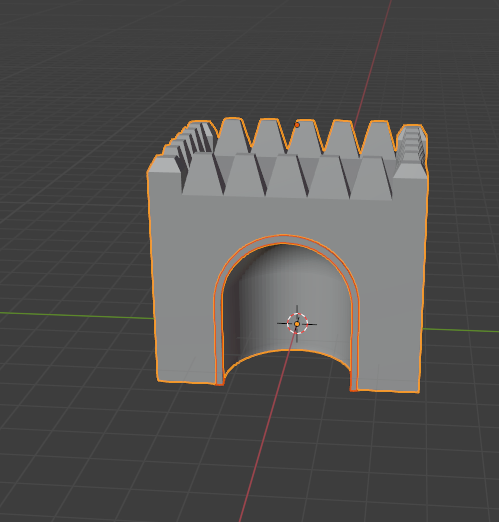499x522 pixels.
Task: Click the small orange dot atop the battlements
Action: 297,125
